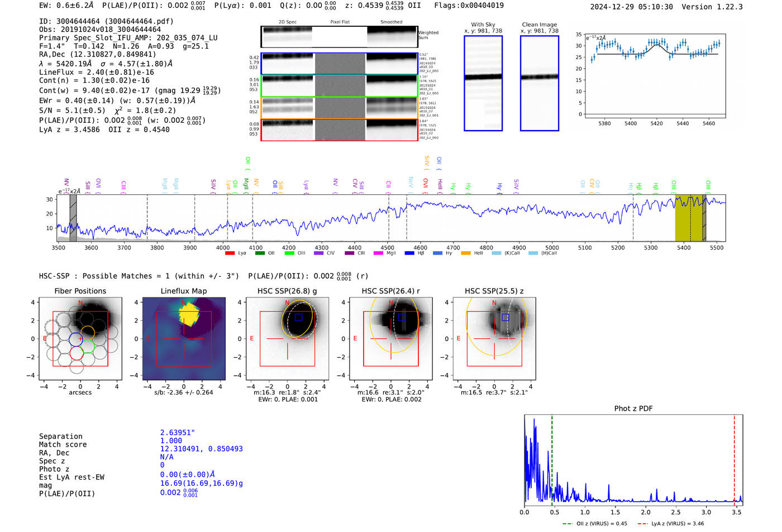Image resolution: width=782 pixels, height=532 pixels.
Task: Click the 'S/N = 5.1(±0.5)' value
Action: [72, 111]
